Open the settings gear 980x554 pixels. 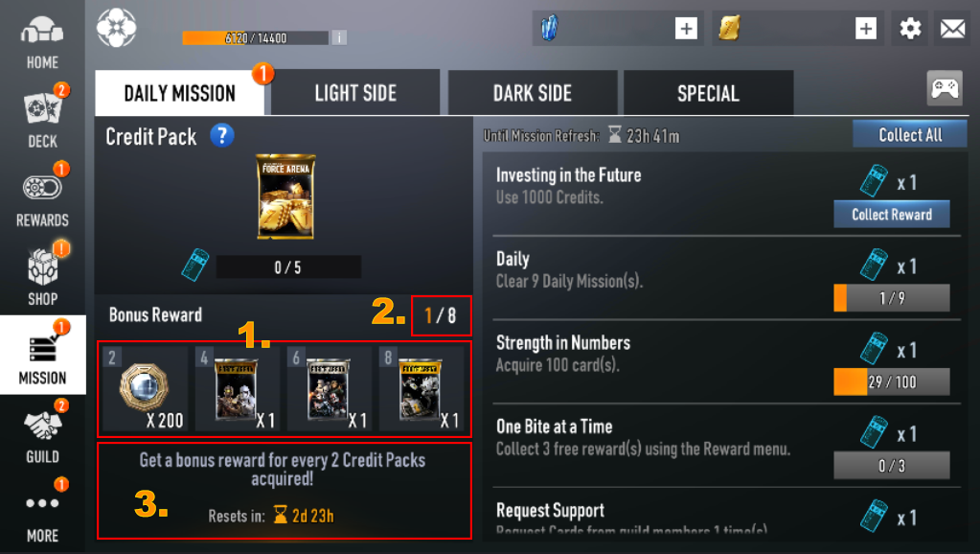click(910, 28)
